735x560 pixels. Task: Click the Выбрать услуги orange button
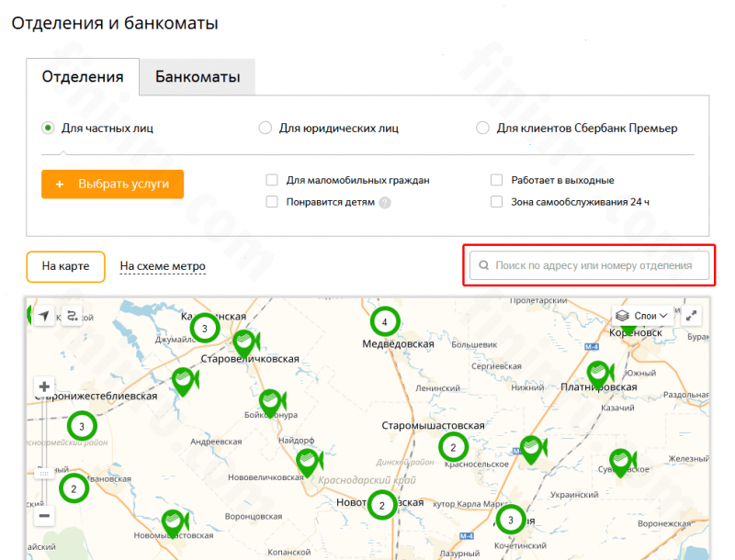click(x=112, y=184)
